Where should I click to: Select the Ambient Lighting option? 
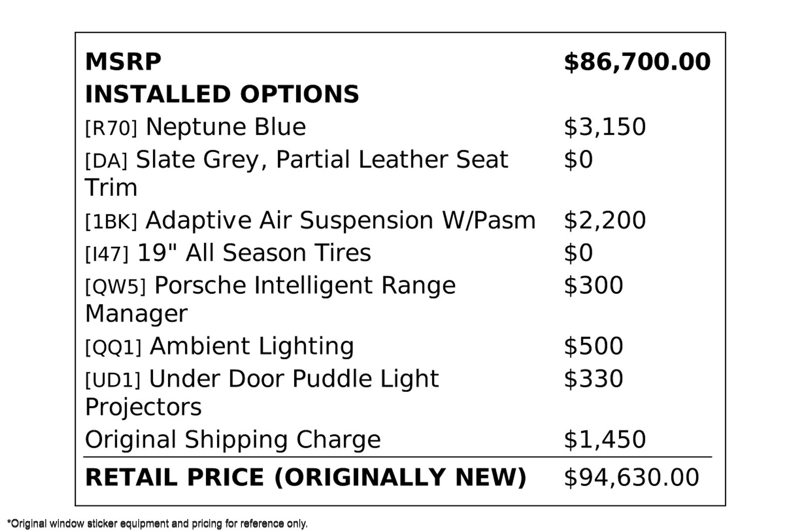pyautogui.click(x=252, y=346)
